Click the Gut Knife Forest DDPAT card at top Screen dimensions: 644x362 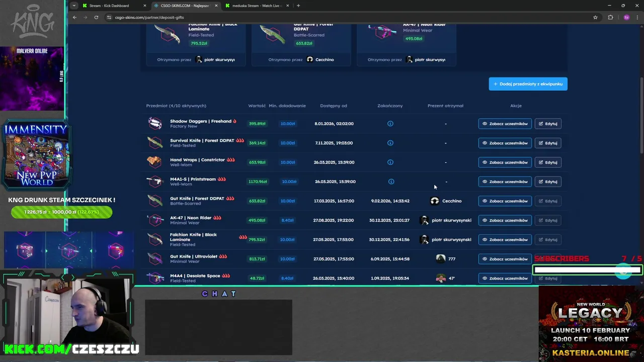coord(301,44)
